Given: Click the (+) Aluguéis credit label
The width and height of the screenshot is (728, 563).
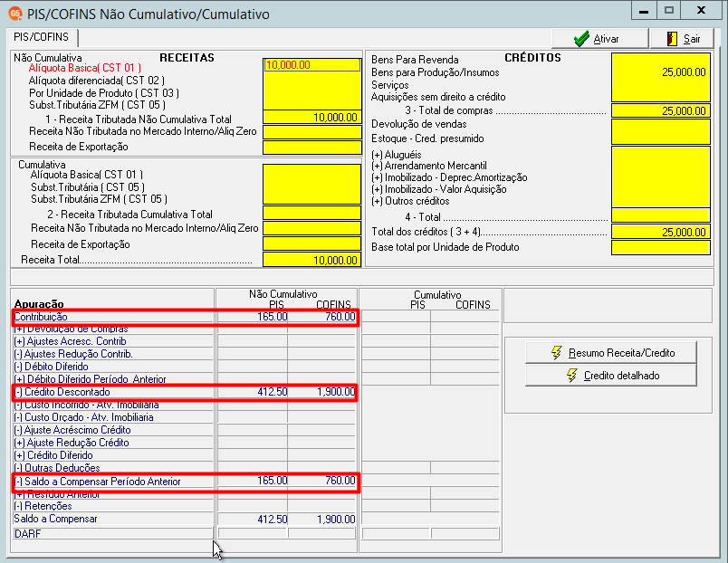Looking at the screenshot, I should pyautogui.click(x=397, y=155).
